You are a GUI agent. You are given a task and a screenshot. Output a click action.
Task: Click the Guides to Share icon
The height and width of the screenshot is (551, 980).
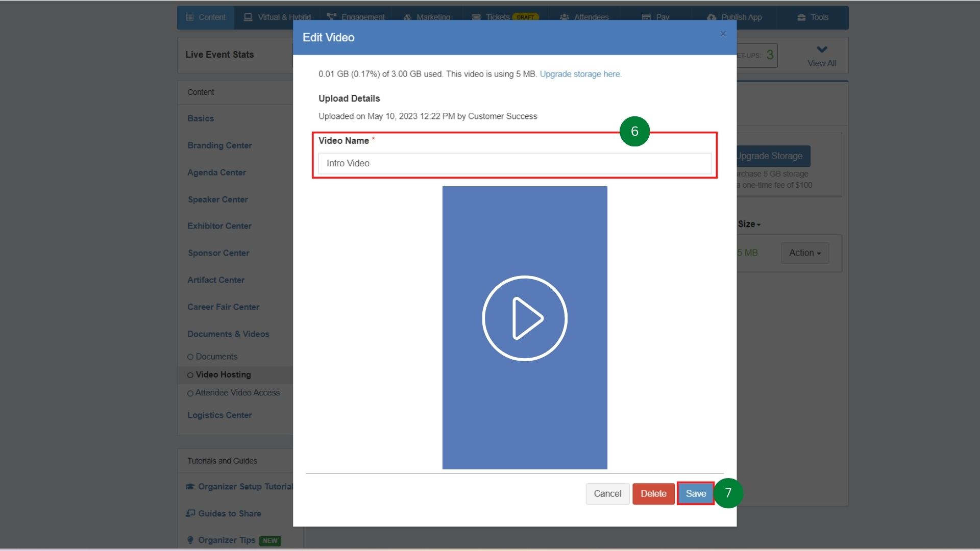click(x=190, y=513)
